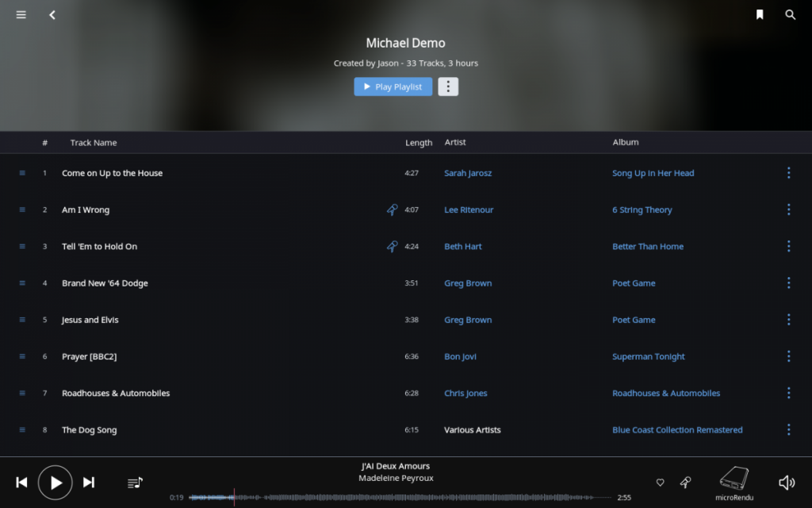Seek within the waveform progress bar
This screenshot has width=812, height=508.
tap(400, 497)
